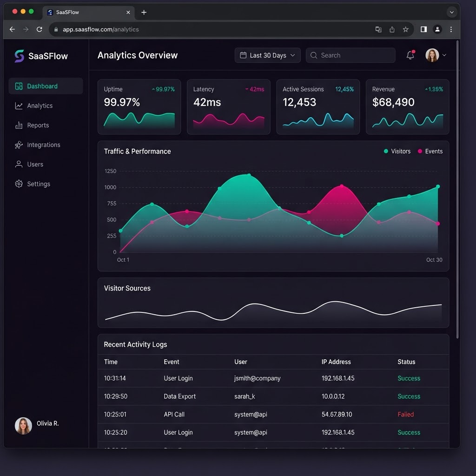This screenshot has height=476, width=476.
Task: Click the share page icon
Action: [x=392, y=29]
